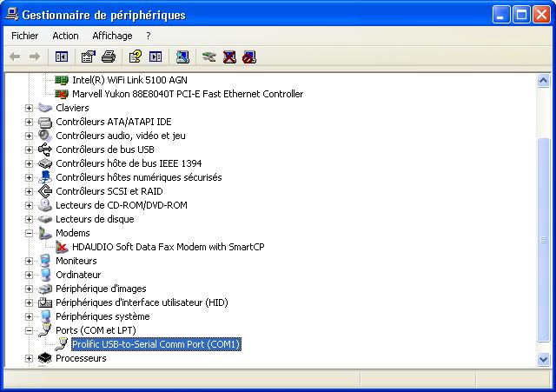This screenshot has width=556, height=392.
Task: Click the Print toolbar icon
Action: (x=109, y=56)
